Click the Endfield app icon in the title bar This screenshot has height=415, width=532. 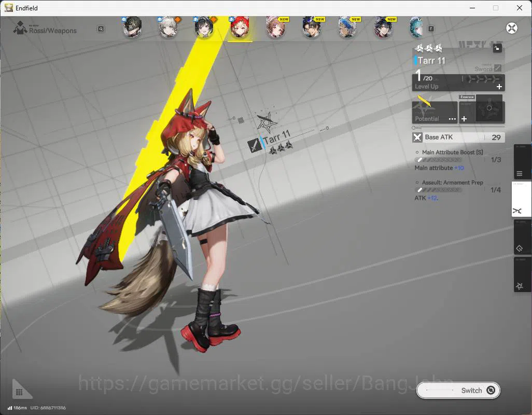(9, 8)
